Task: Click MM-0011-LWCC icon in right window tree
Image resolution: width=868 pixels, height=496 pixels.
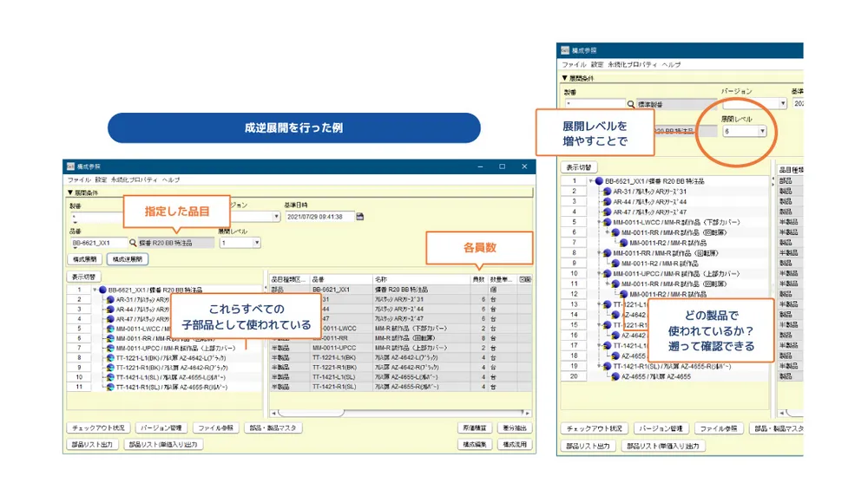Action: pyautogui.click(x=608, y=222)
